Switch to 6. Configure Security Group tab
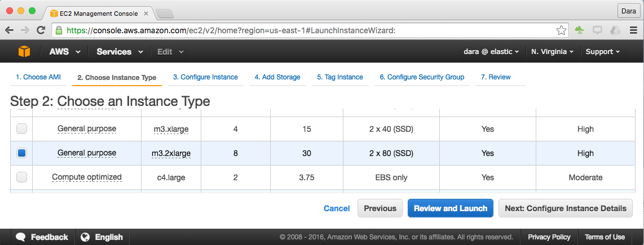The image size is (644, 245). (421, 77)
